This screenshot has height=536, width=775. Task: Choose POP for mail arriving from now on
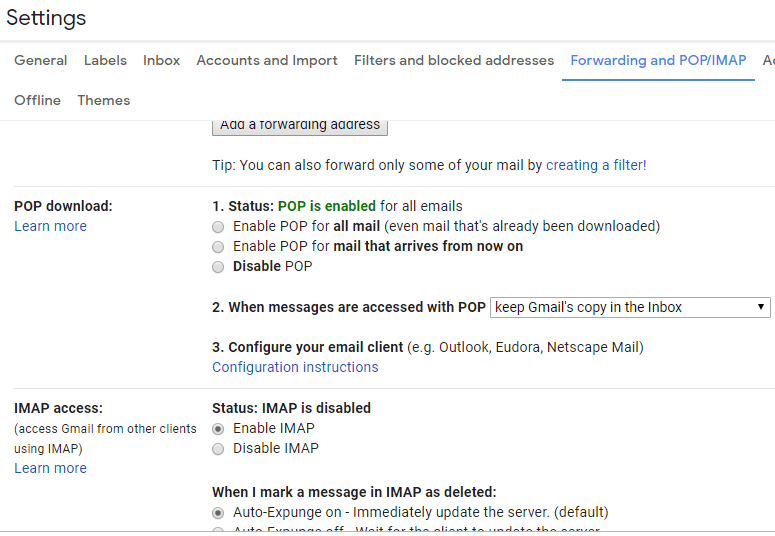218,247
